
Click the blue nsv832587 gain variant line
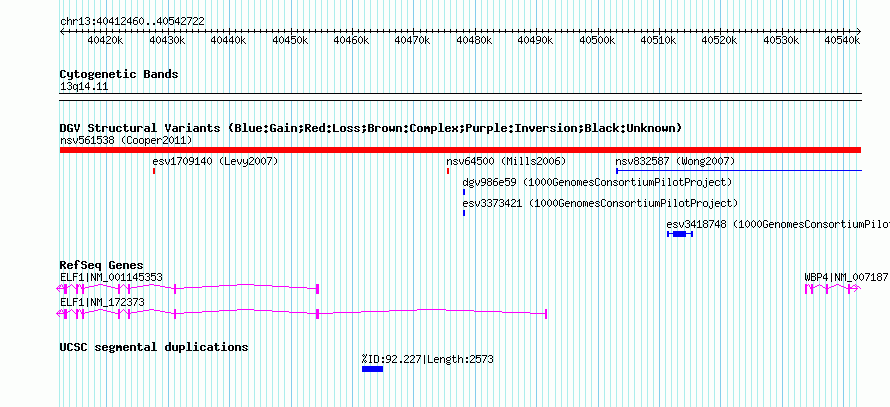pos(739,170)
